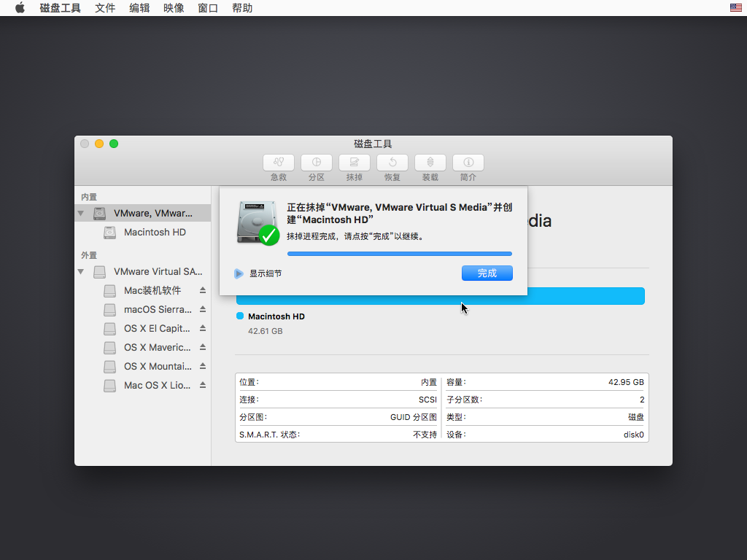Select VMware Virtual SA... in the sidebar
The width and height of the screenshot is (747, 560).
point(143,271)
